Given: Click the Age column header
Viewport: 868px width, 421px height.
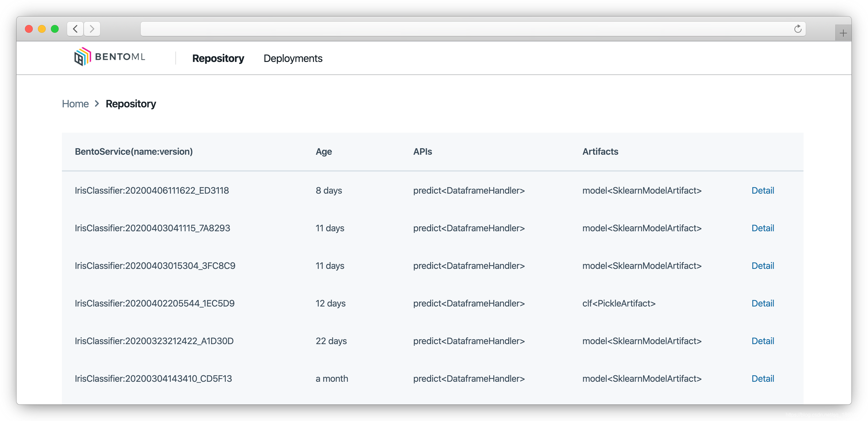Looking at the screenshot, I should click(323, 152).
